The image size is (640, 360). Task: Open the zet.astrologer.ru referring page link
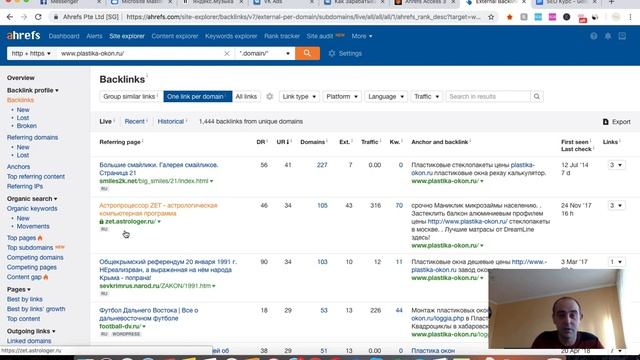tap(158, 209)
